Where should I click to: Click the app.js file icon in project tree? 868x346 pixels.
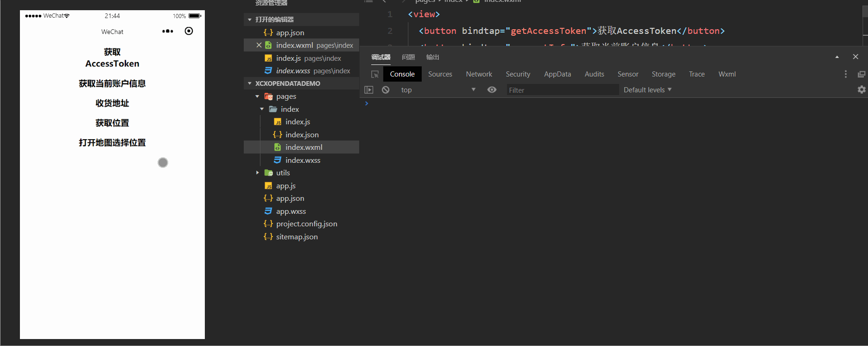268,186
